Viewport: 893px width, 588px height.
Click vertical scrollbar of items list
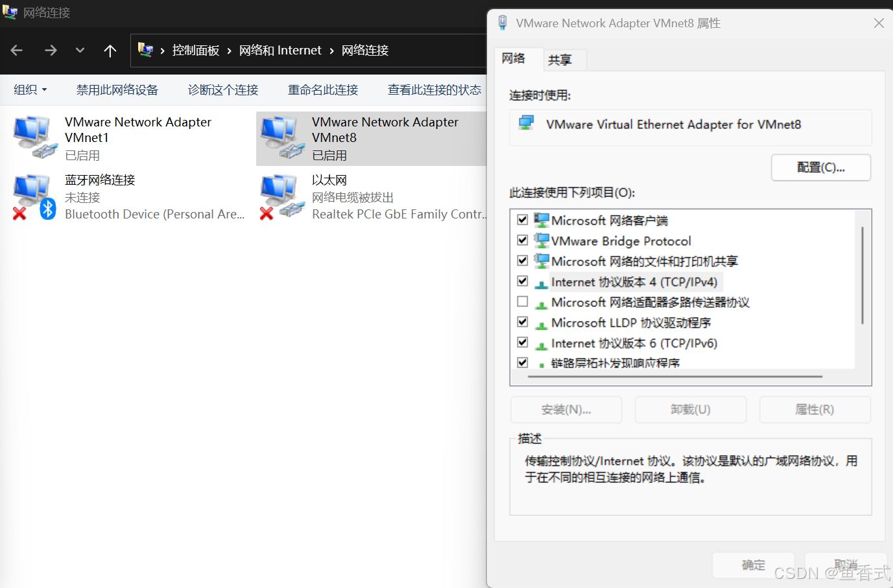(863, 276)
